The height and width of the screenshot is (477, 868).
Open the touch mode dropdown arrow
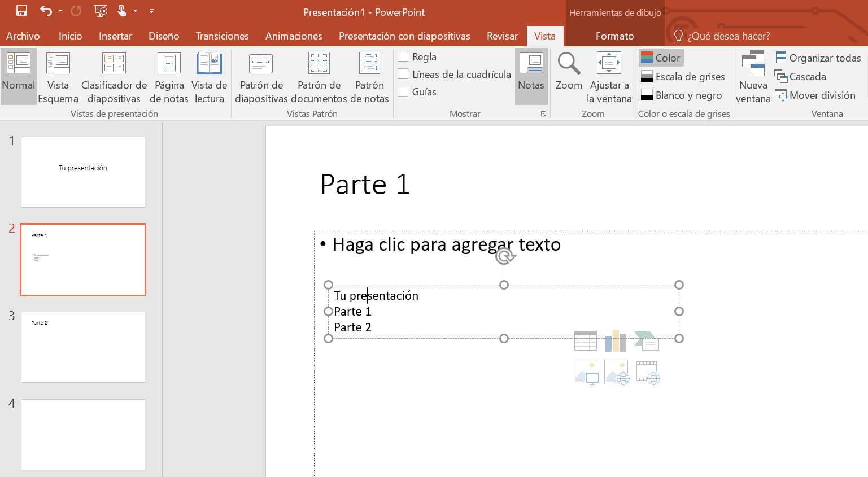(135, 11)
